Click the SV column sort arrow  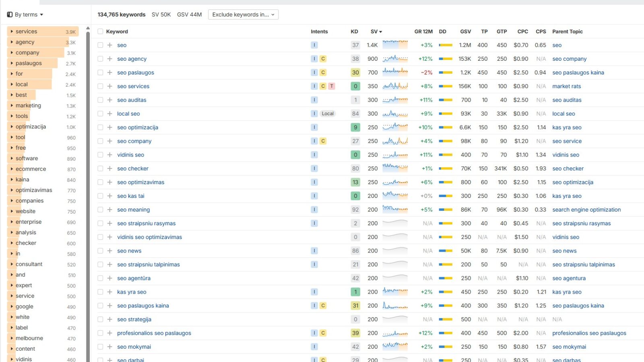380,31
